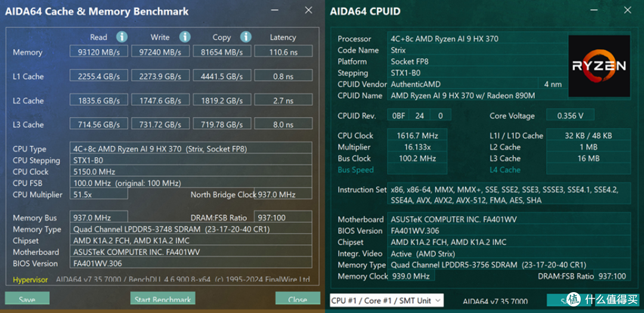
Task: Click the CPUID Vendor value AuthenticAMD
Action: point(463,84)
